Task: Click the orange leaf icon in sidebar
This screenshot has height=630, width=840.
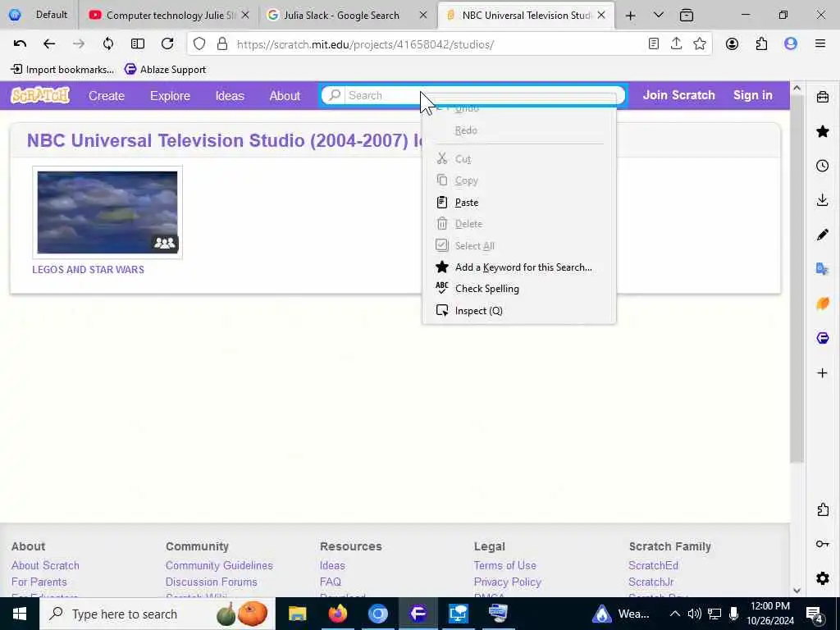Action: (823, 304)
